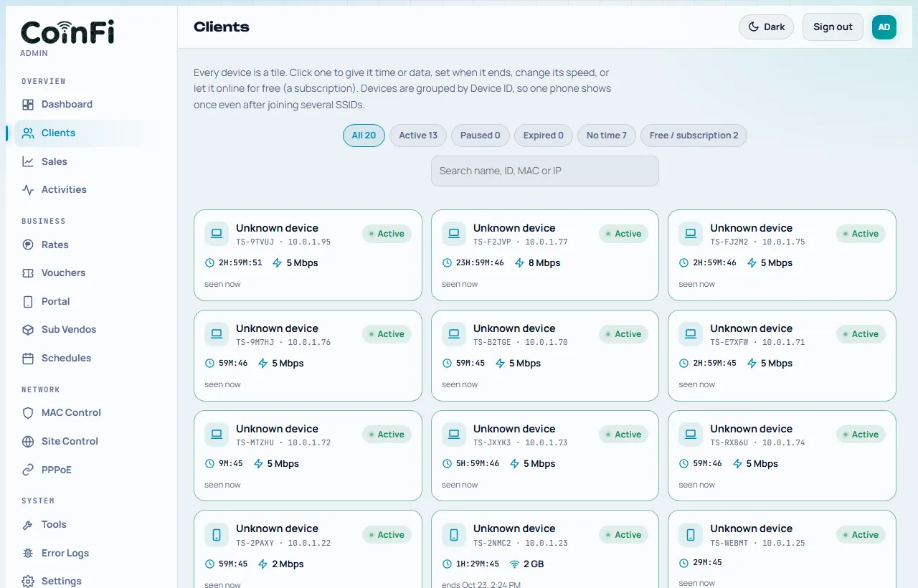
Task: Filter by Expired 0
Action: tap(544, 136)
